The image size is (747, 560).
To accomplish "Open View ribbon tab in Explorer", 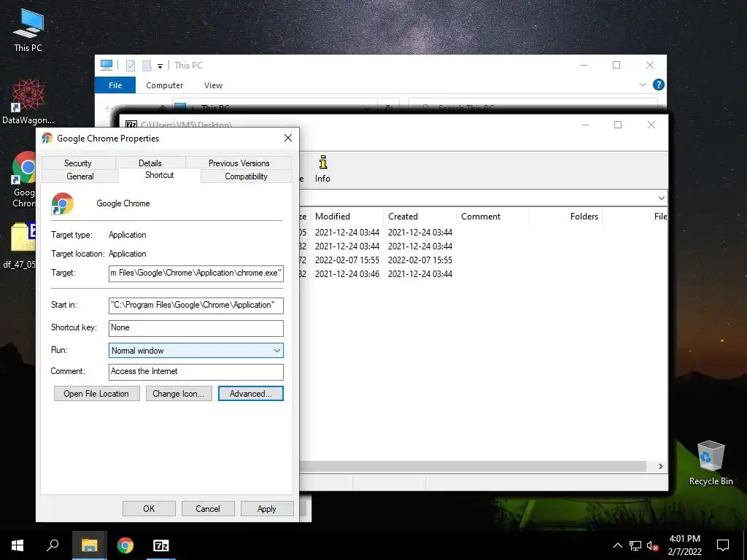I will tap(213, 85).
